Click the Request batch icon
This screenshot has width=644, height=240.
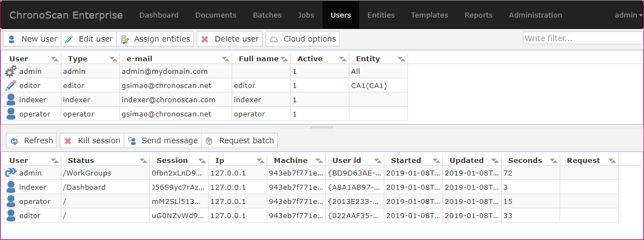coord(209,141)
